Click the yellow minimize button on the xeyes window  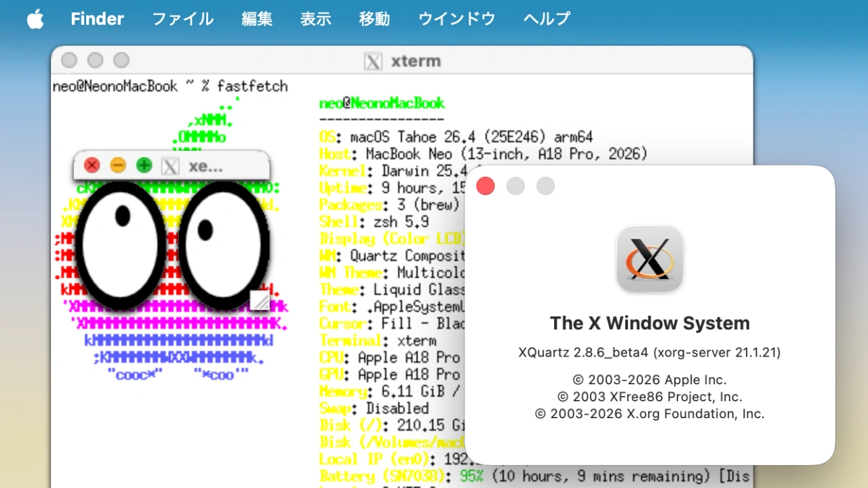click(x=117, y=165)
